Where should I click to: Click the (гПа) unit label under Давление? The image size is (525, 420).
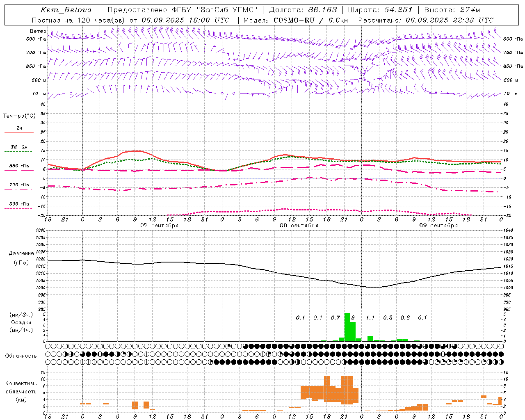(x=21, y=263)
